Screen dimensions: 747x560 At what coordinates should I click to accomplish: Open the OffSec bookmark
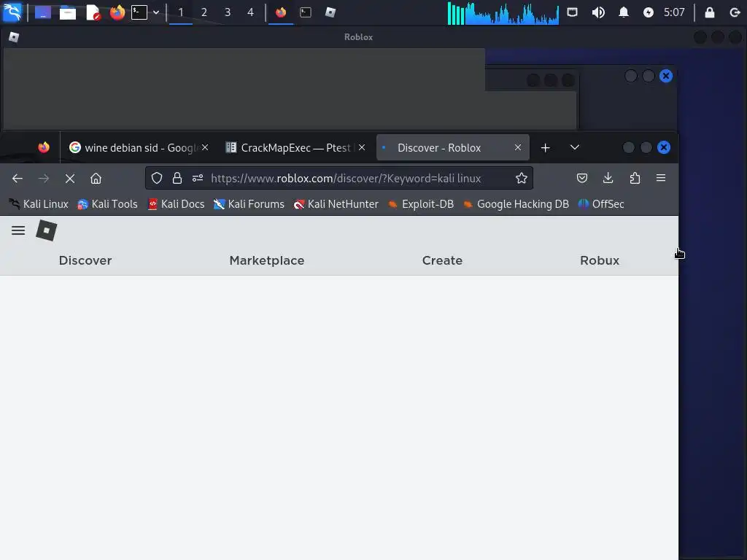601,204
